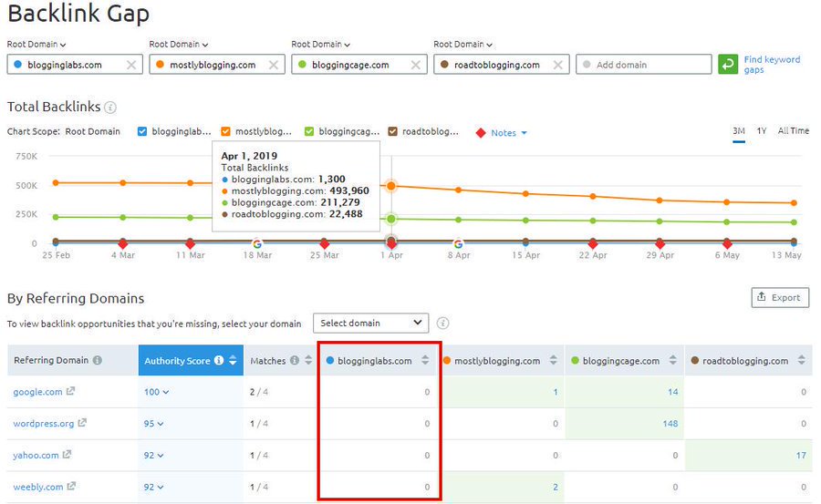Open Total Backlinks info icon
The width and height of the screenshot is (821, 504).
click(110, 108)
